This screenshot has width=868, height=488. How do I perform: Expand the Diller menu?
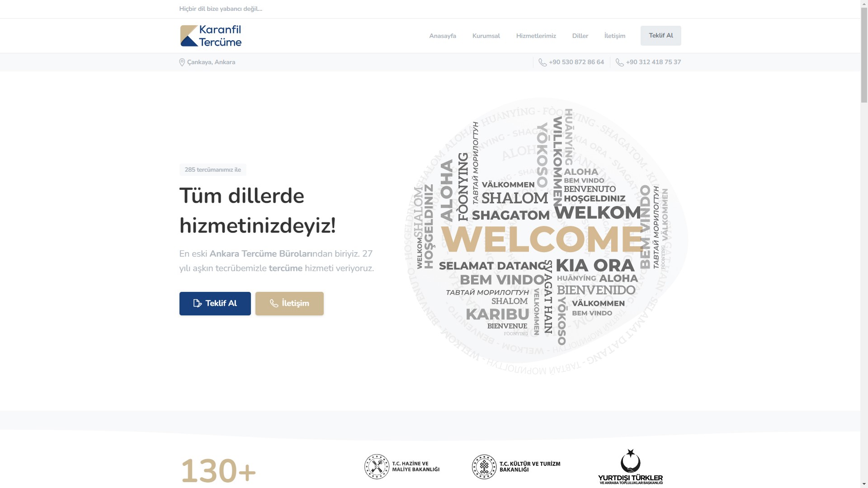point(580,36)
